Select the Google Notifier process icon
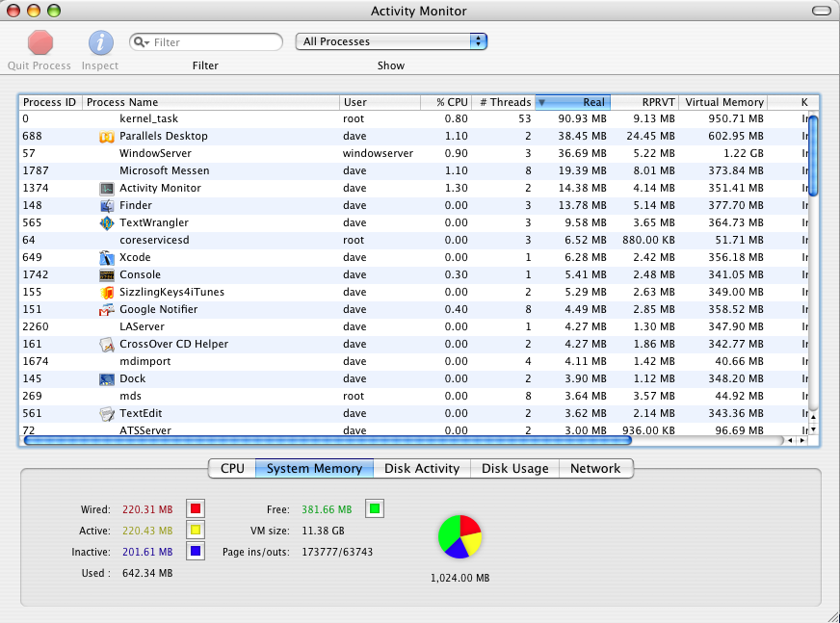This screenshot has width=840, height=623. point(107,310)
